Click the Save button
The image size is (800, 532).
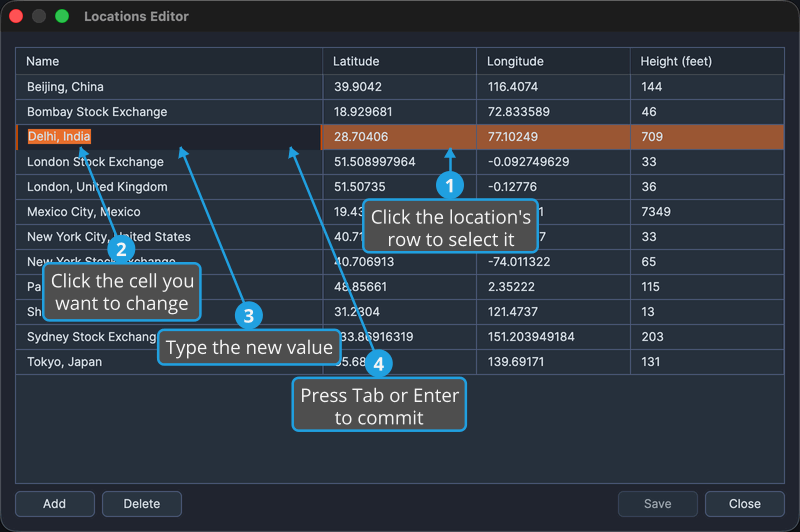(x=658, y=504)
